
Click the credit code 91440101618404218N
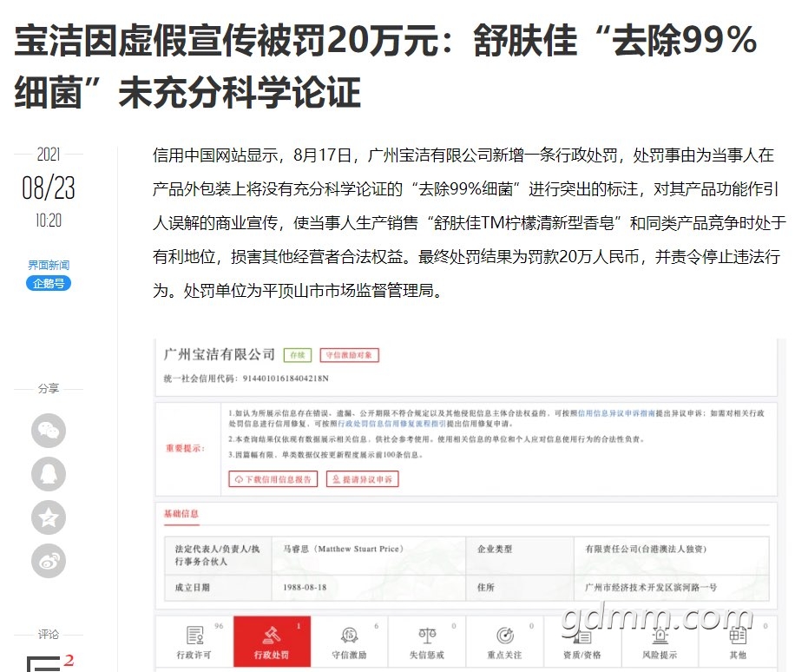click(286, 379)
